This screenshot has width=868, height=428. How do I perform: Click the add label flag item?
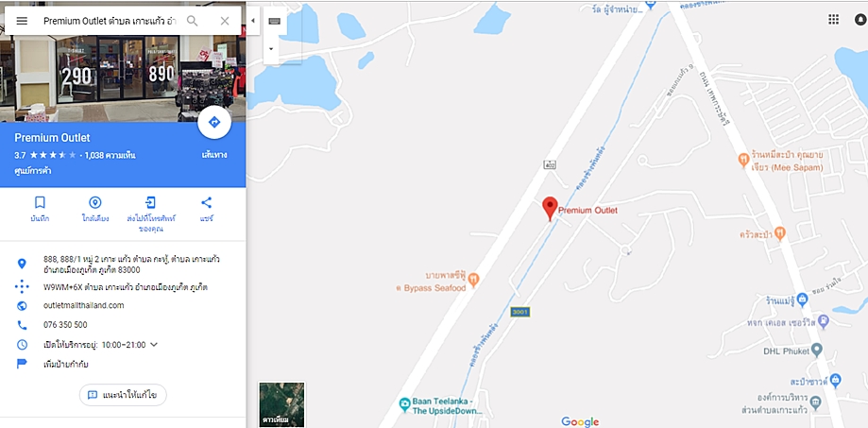tap(66, 364)
